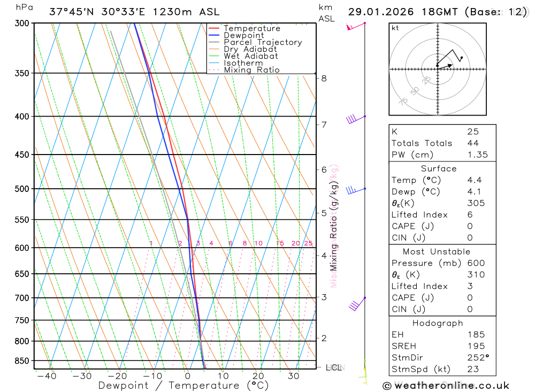535x392 pixels.
Task: Click the PW (cm) value 1.35
Action: (478, 155)
